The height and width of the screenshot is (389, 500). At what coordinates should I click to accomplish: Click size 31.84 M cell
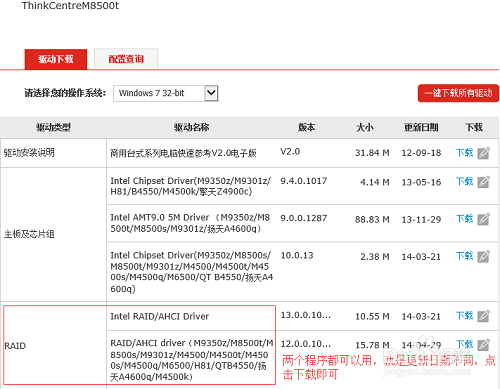(x=372, y=153)
